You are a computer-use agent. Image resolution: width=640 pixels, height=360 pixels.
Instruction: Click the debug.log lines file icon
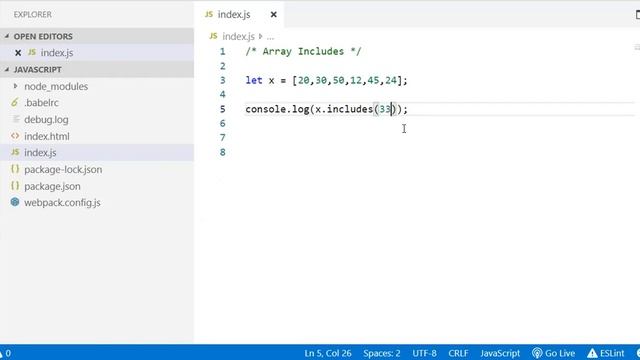tap(16, 119)
